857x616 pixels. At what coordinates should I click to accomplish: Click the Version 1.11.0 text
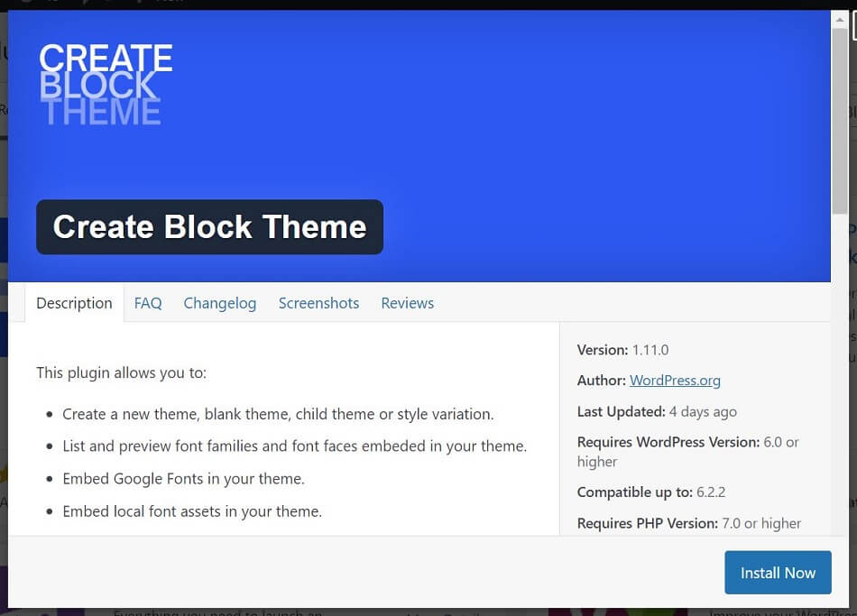coord(623,350)
